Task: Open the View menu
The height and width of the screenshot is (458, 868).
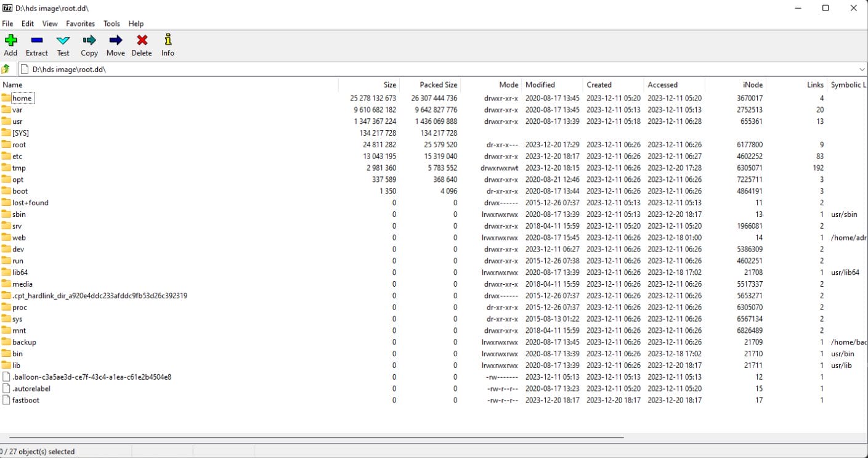Action: [49, 23]
